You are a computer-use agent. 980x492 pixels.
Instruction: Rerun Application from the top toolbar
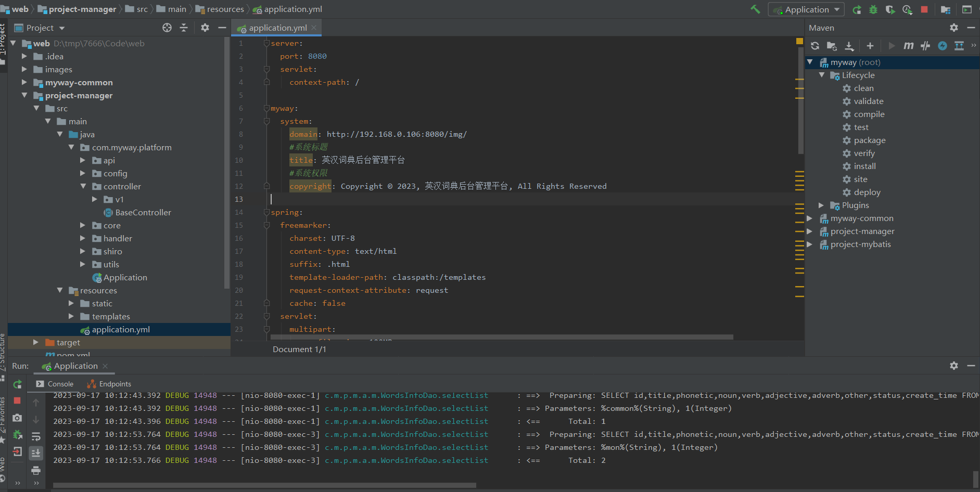[857, 9]
